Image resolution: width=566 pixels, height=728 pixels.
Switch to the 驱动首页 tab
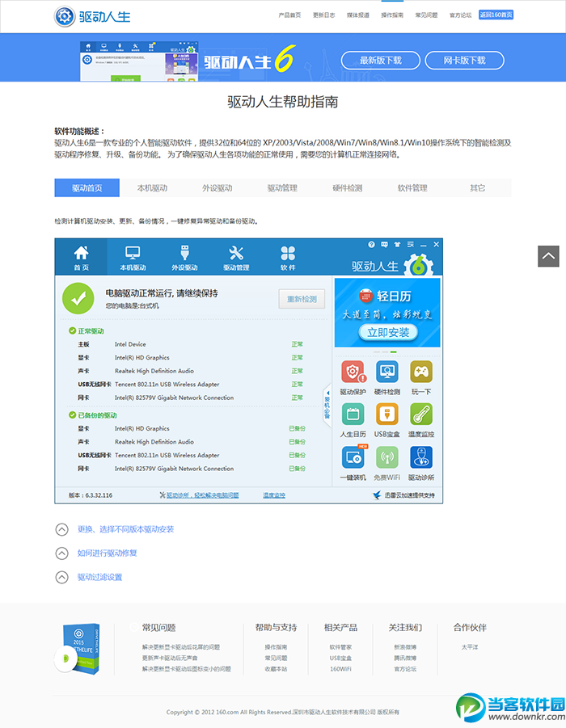click(x=87, y=187)
